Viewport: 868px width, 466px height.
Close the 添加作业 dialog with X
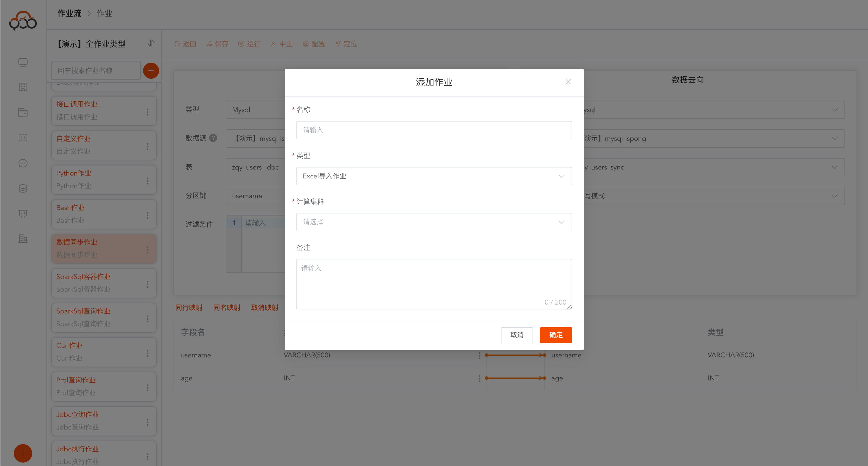pos(568,82)
